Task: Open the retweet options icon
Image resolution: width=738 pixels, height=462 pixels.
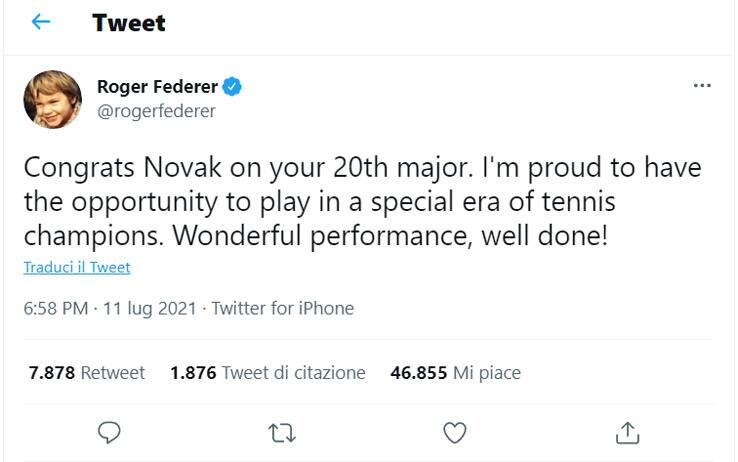Action: (283, 432)
